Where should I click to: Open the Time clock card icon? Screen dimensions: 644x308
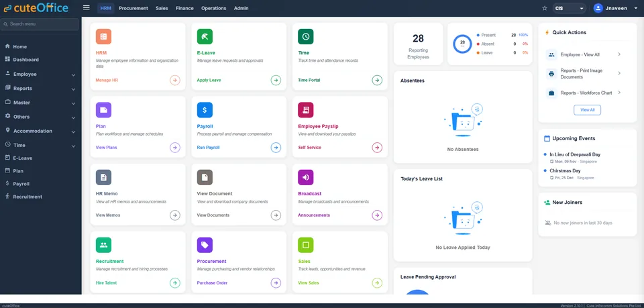(x=306, y=36)
